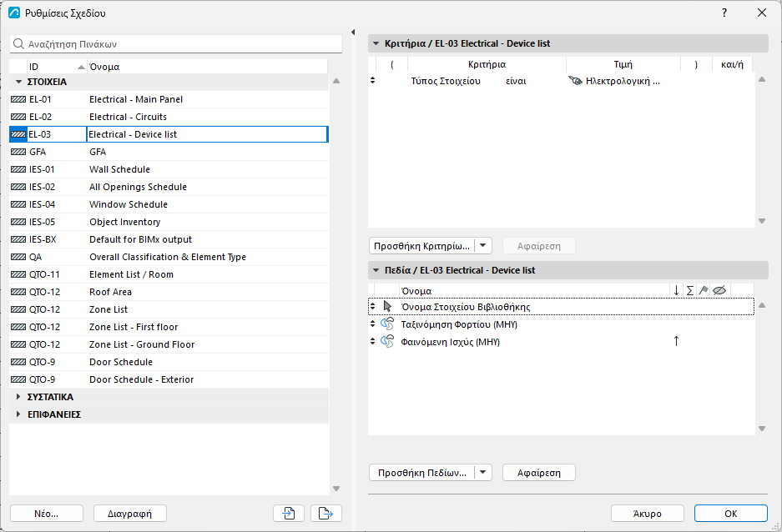Select the QTO-9 Door Schedule - Exterior row
782x532 pixels.
169,379
